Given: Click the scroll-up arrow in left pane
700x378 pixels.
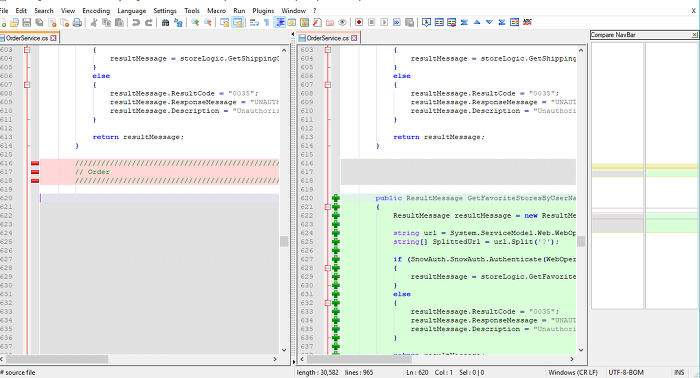Looking at the screenshot, I should pyautogui.click(x=284, y=50).
